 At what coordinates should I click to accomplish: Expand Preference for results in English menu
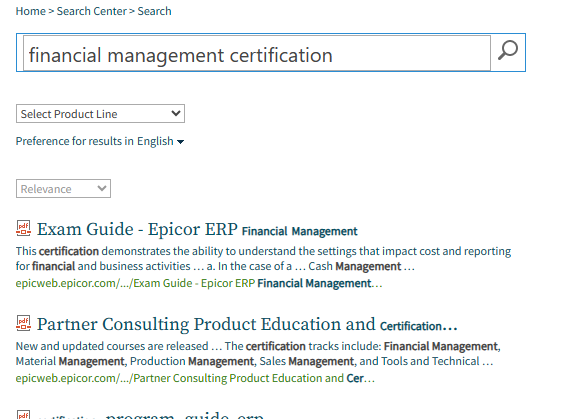(100, 141)
